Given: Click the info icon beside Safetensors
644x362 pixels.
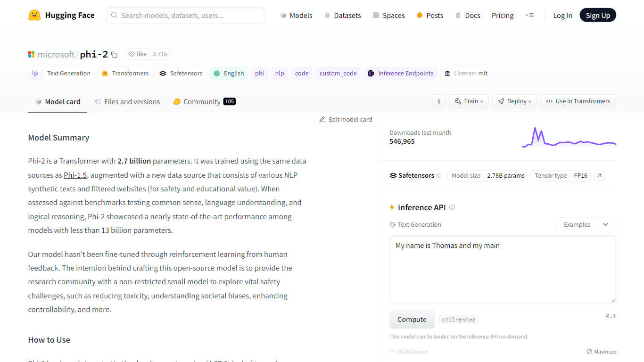Looking at the screenshot, I should point(439,176).
